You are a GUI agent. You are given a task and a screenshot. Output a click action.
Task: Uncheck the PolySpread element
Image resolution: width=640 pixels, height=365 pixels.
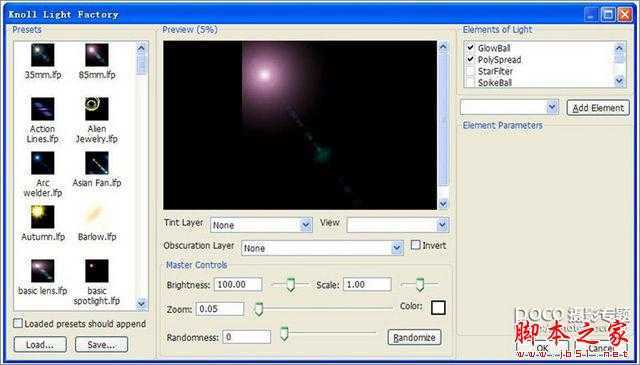coord(471,59)
